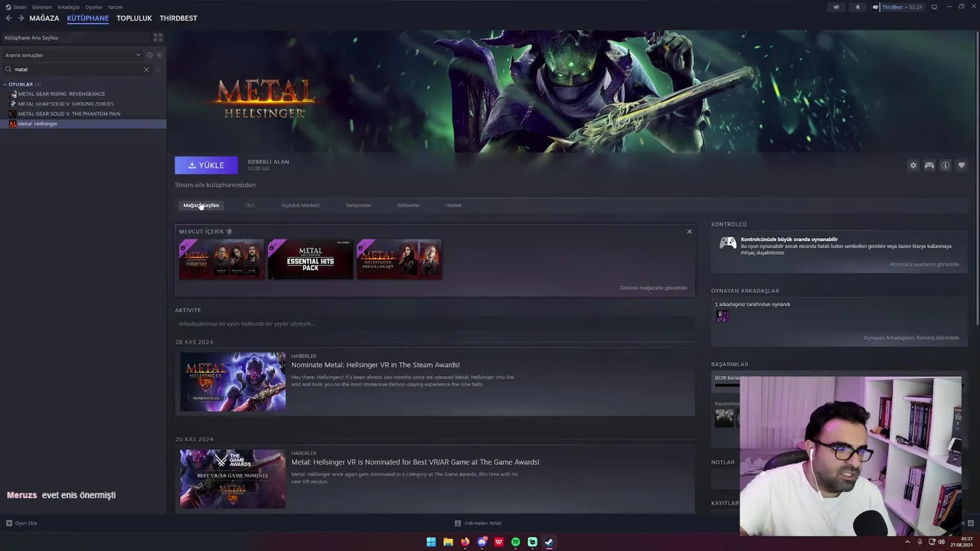This screenshot has width=980, height=551.
Task: Open Mağaza Sayfası tab
Action: point(201,205)
